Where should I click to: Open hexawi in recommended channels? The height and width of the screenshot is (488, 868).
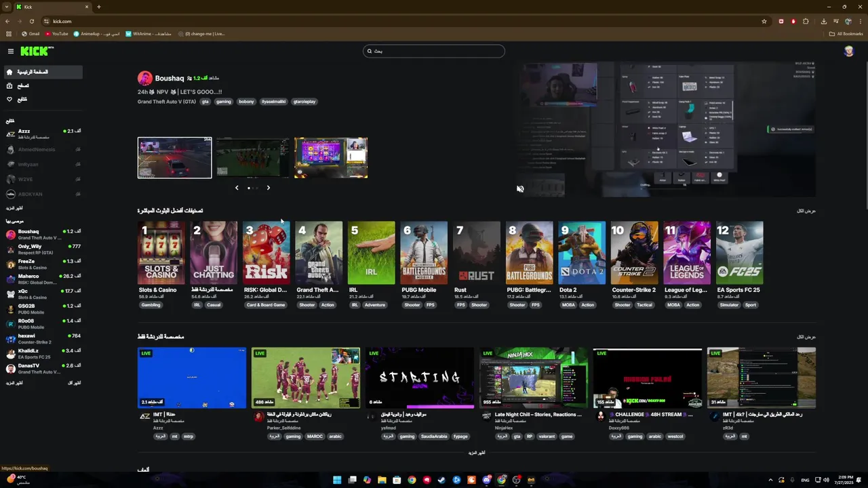[43, 339]
